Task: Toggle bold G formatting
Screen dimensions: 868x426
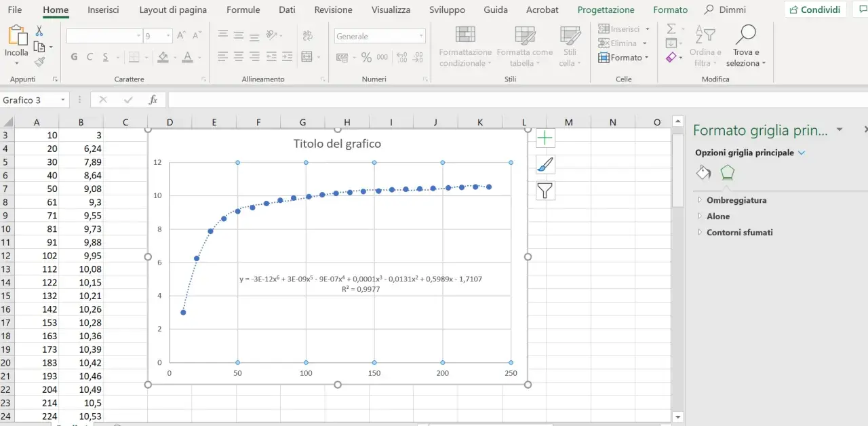Action: (74, 57)
